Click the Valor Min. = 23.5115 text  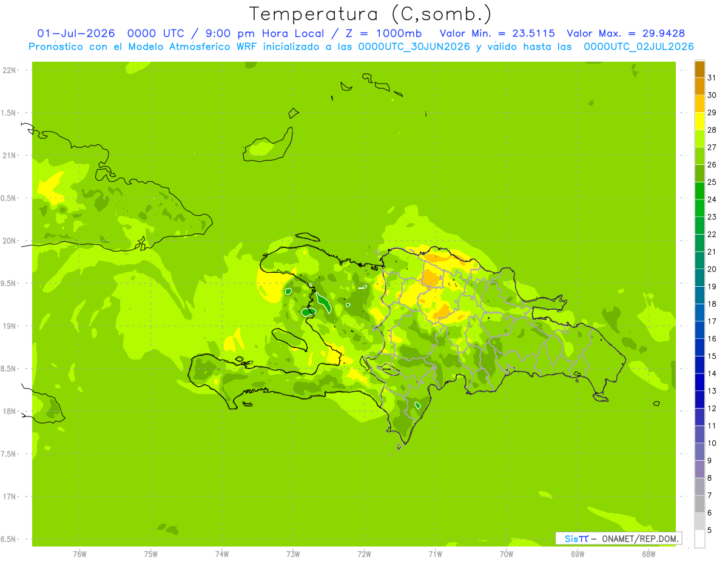(497, 33)
